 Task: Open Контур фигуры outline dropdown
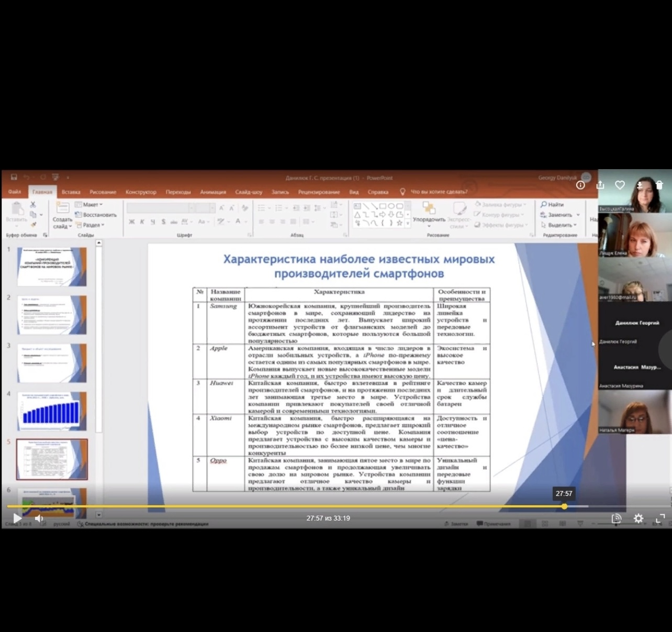tap(500, 215)
